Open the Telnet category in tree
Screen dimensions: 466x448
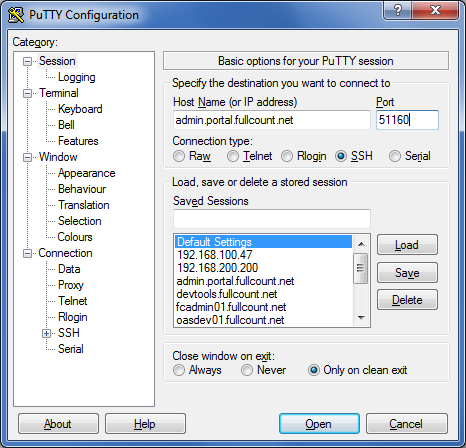[x=72, y=301]
